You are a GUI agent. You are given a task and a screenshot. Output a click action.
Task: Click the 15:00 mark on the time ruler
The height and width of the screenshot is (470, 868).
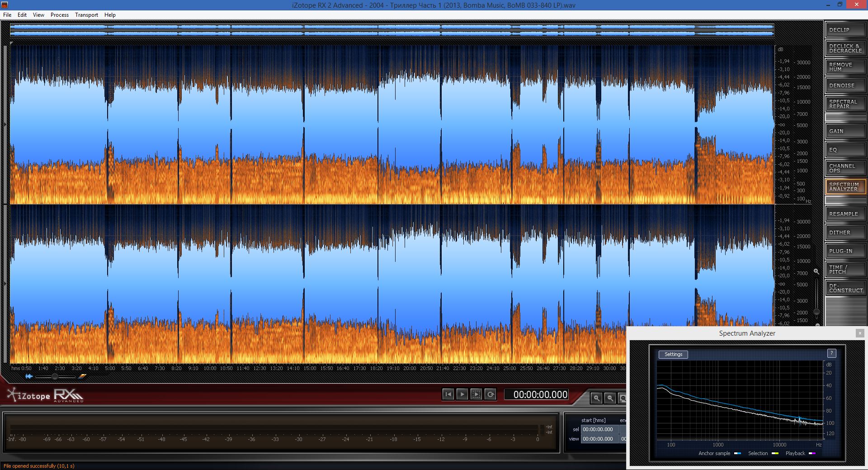310,368
